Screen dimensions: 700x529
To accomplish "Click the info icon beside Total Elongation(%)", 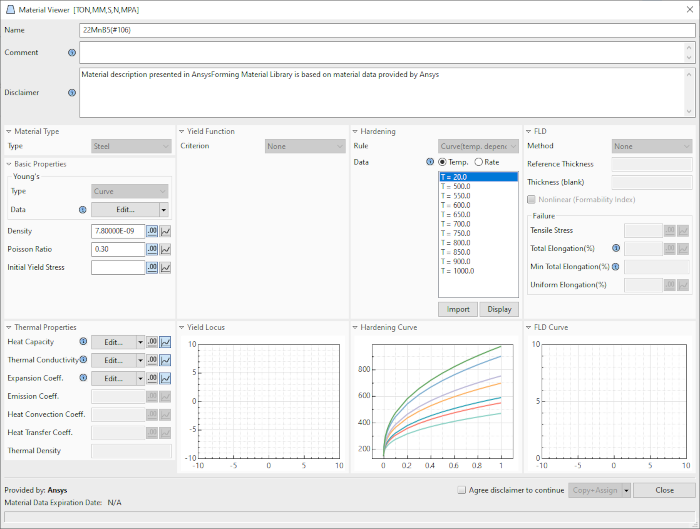I will click(x=616, y=248).
